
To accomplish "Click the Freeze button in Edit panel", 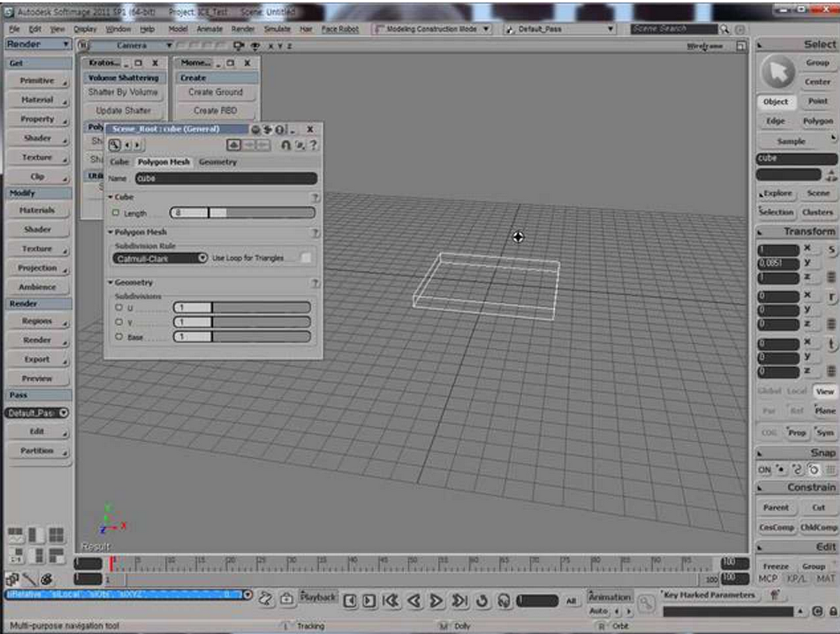I will (776, 566).
